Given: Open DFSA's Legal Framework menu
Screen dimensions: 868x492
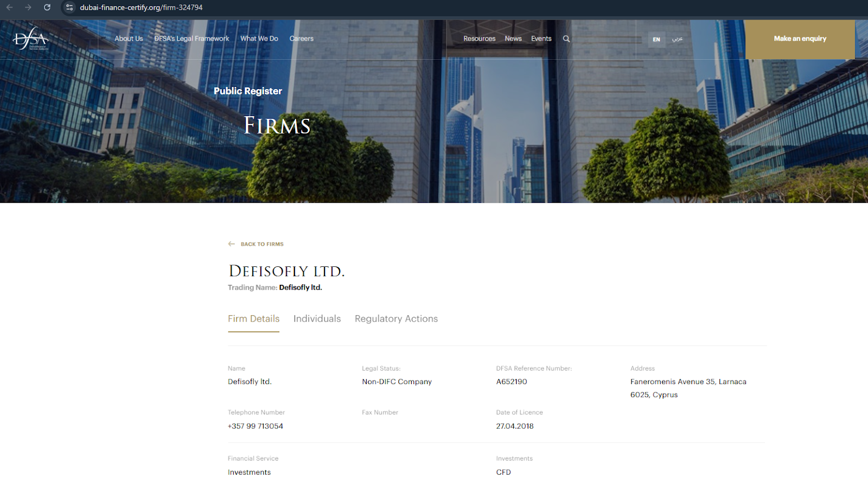Looking at the screenshot, I should pos(192,39).
